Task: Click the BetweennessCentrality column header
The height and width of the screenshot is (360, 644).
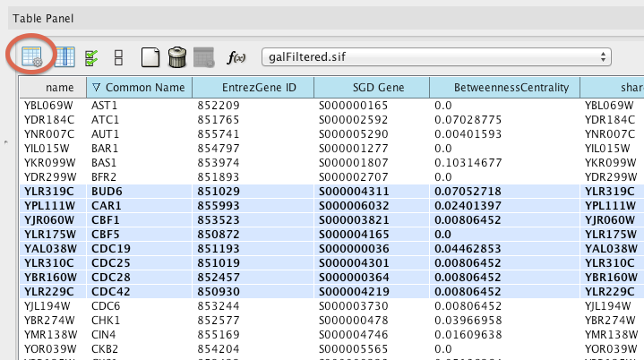Action: coord(504,87)
